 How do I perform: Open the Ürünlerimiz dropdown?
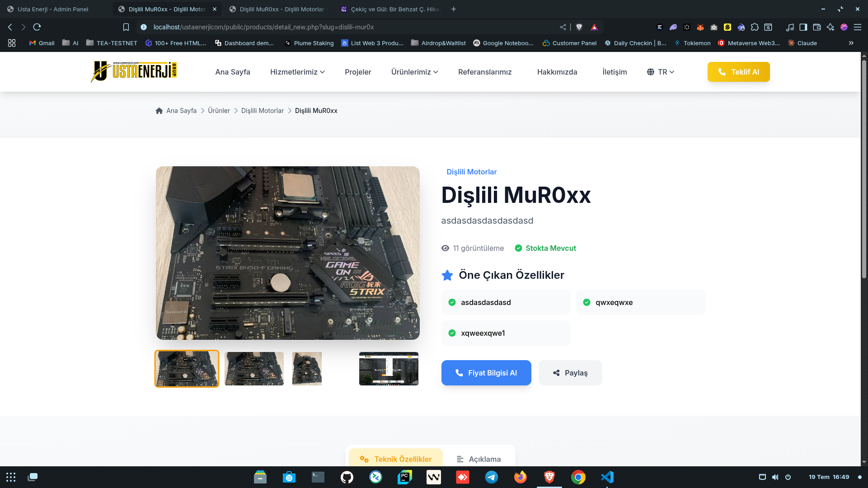(414, 72)
